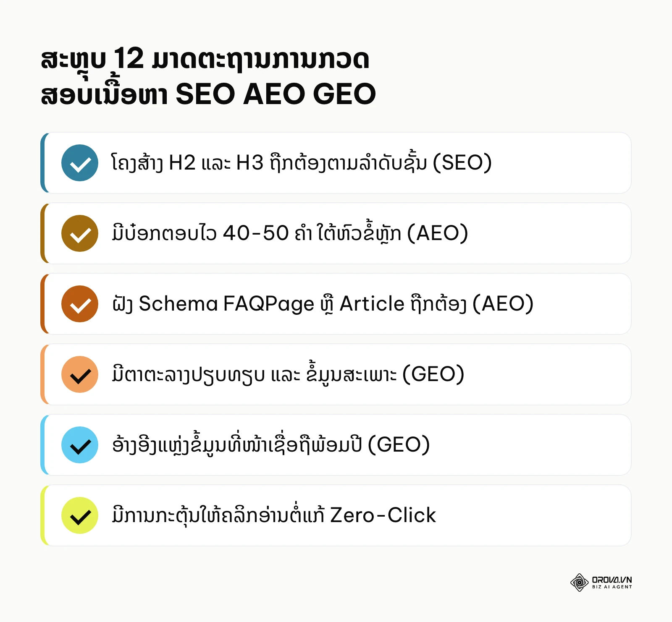The image size is (672, 622).
Task: Select the fourth card text ending with (GEO)
Action: [288, 374]
